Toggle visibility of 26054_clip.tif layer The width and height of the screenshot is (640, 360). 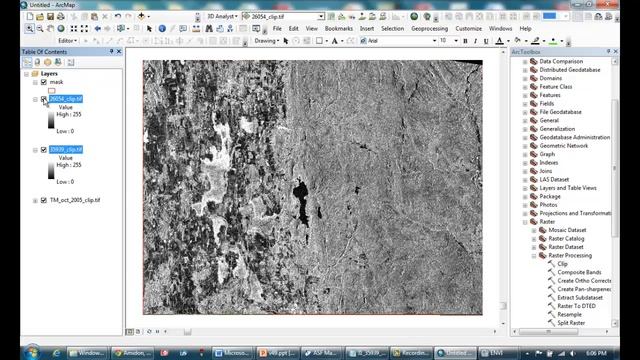44,99
